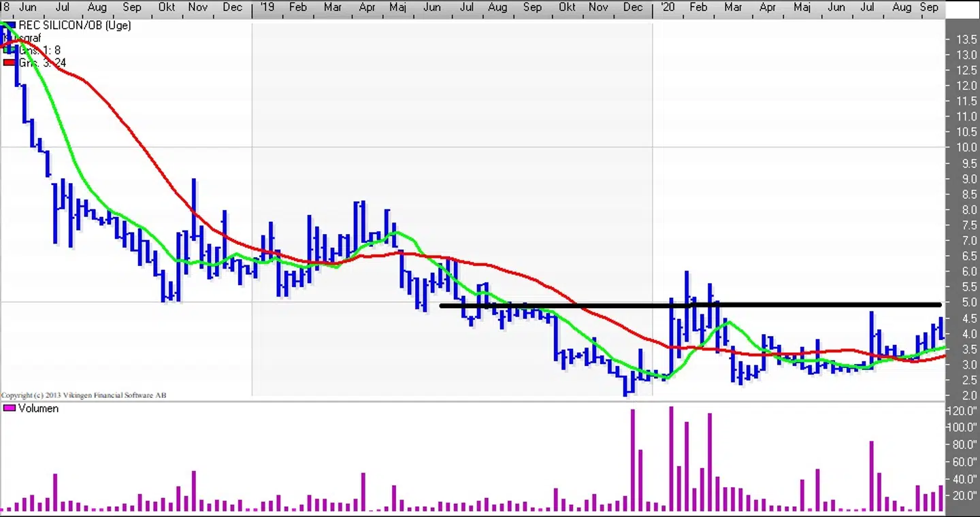
Task: Click the 10.0 value on the price axis
Action: click(x=966, y=148)
